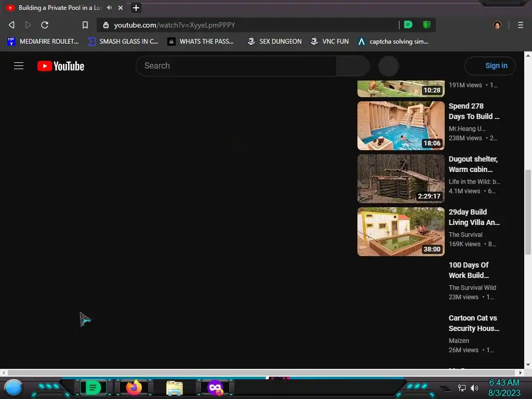This screenshot has height=399, width=532.
Task: Open the SEX DUNGEON bookmark
Action: point(274,42)
